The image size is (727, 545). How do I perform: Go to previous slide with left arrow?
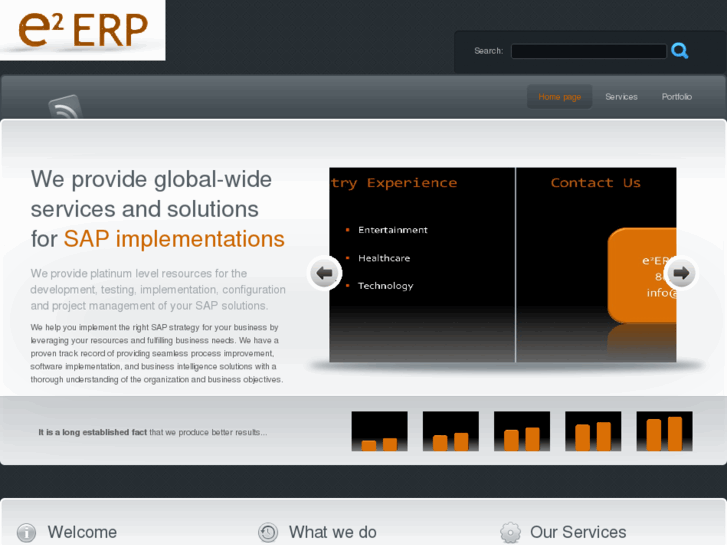325,273
